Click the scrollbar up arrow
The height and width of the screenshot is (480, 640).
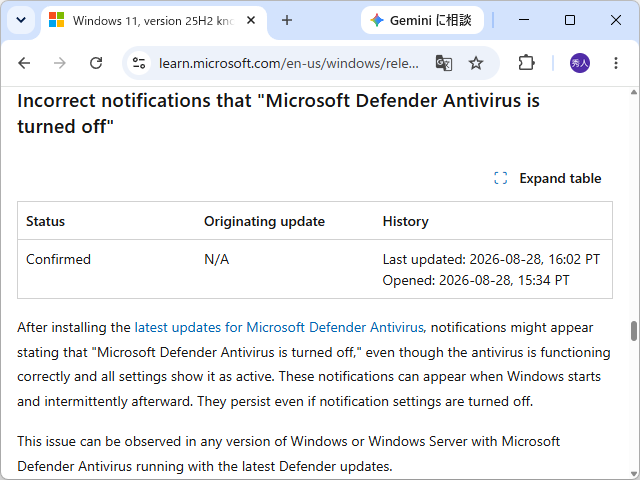633,92
